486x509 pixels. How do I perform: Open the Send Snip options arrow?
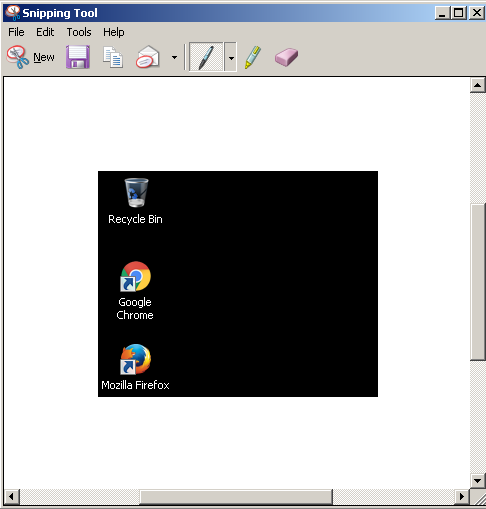[x=174, y=57]
